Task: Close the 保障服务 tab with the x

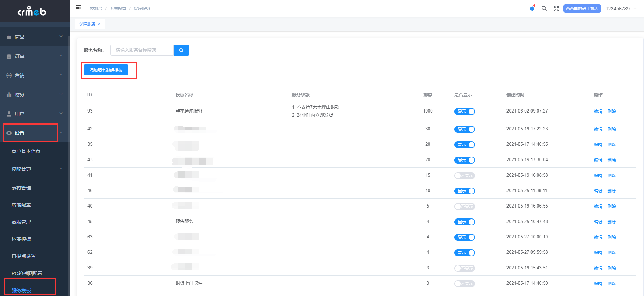Action: [99, 24]
